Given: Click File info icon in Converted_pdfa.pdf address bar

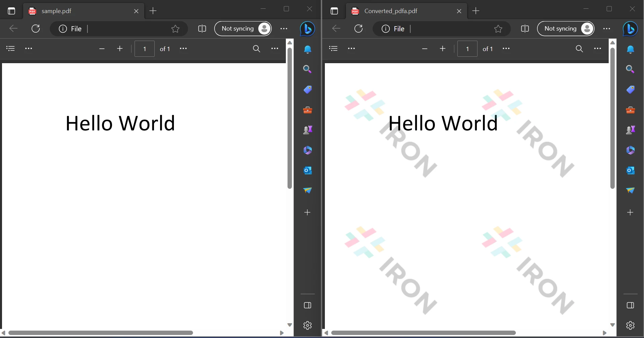Looking at the screenshot, I should click(386, 29).
